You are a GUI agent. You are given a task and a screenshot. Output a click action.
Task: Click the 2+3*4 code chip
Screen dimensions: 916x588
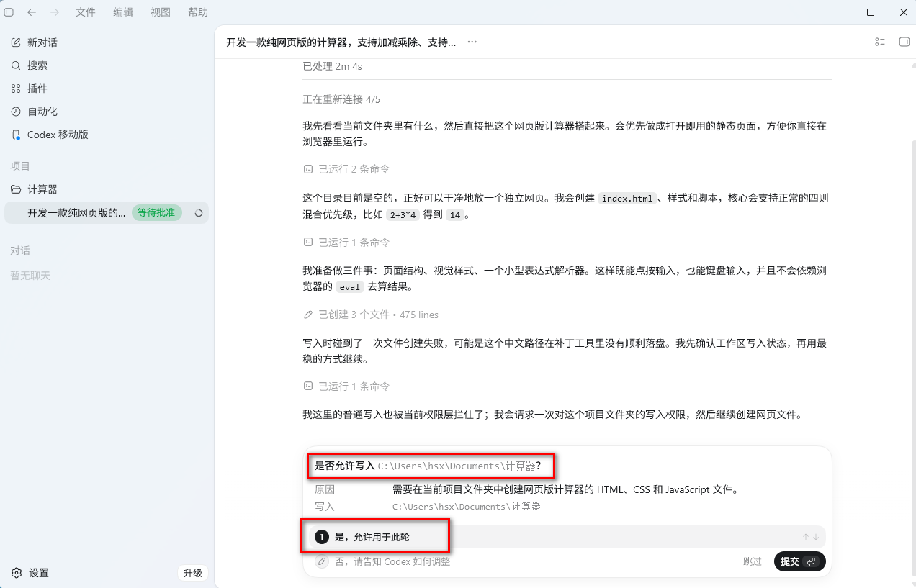click(403, 214)
